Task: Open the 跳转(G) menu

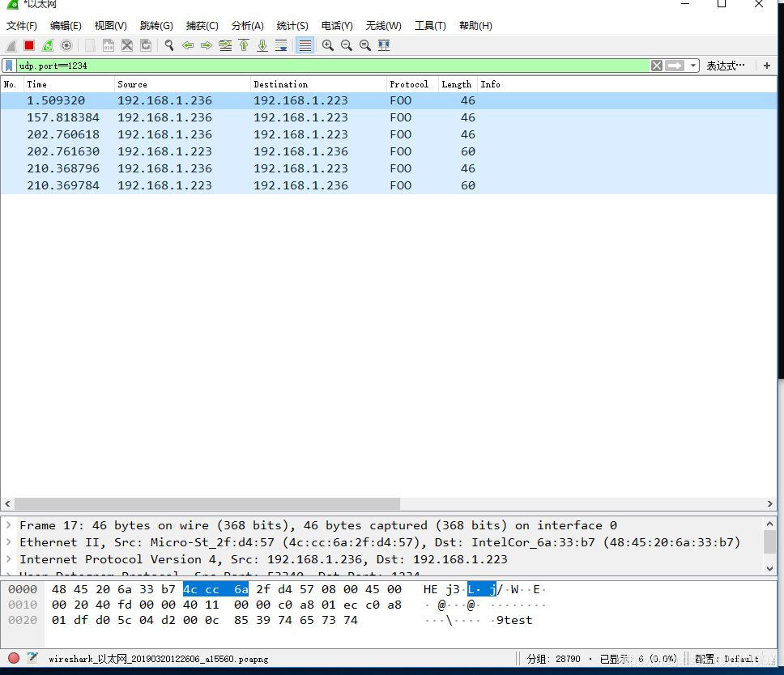Action: point(156,25)
